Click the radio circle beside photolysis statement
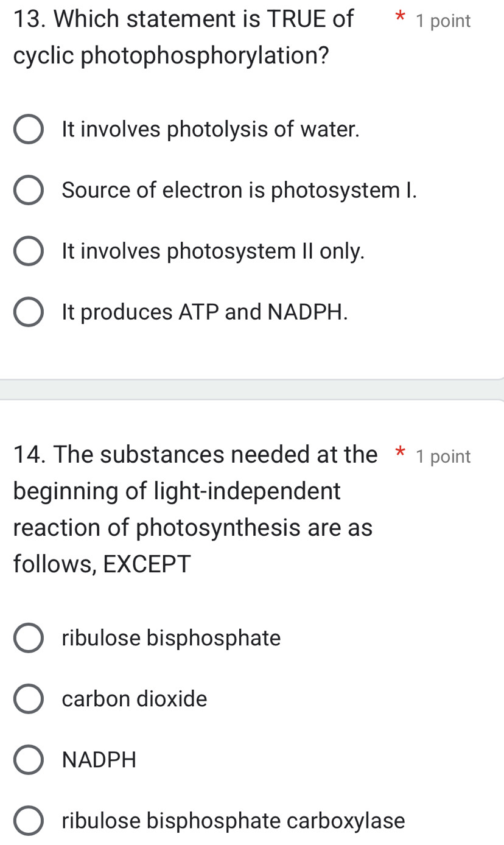This screenshot has width=504, height=845. click(28, 130)
